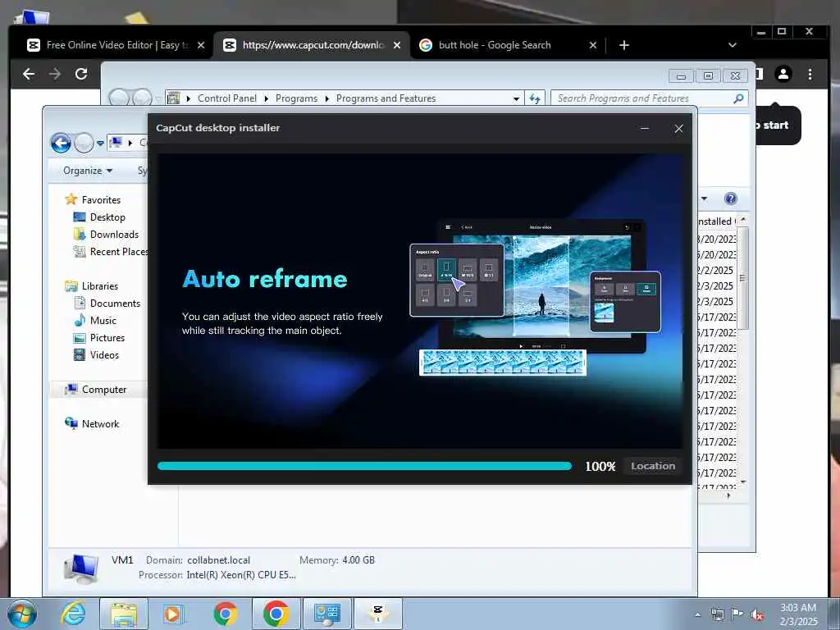Click Programs and Features breadcrumb segment
Image resolution: width=840 pixels, height=630 pixels.
(386, 98)
